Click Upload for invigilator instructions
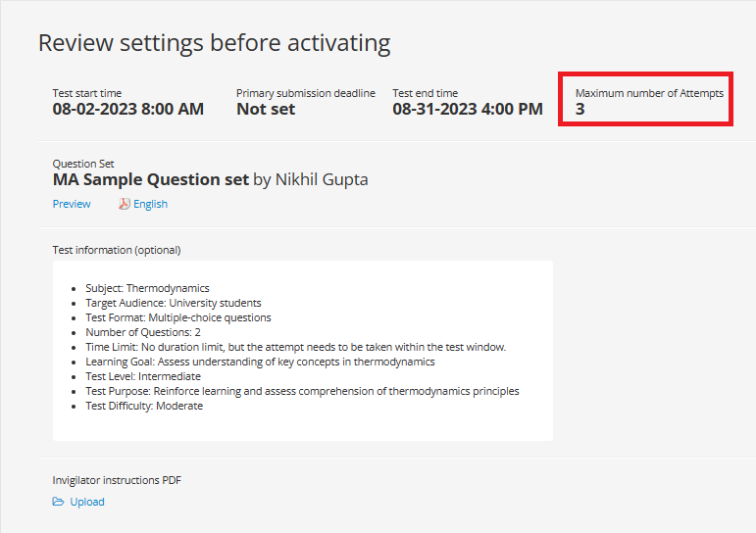This screenshot has height=533, width=756. click(x=87, y=502)
